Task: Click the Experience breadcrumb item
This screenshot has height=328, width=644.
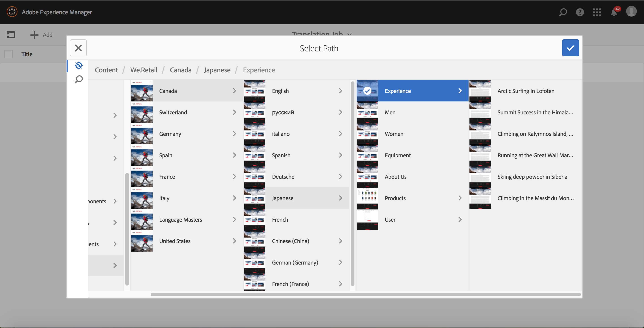Action: [x=259, y=70]
